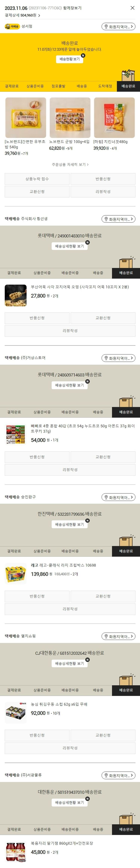
Task: Expand payment details 504,960원 chevron
Action: 39,15
